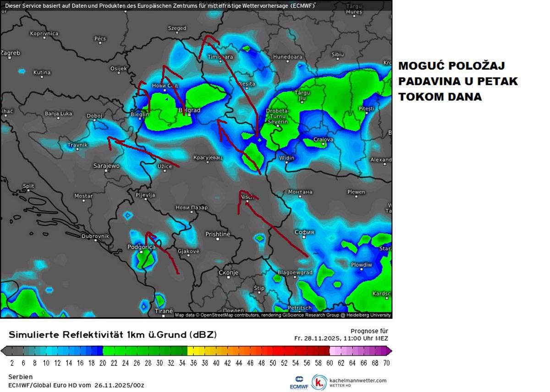The height and width of the screenshot is (392, 550).
Task: Click the yellow 36 dBZ section of color scale
Action: pos(193,351)
